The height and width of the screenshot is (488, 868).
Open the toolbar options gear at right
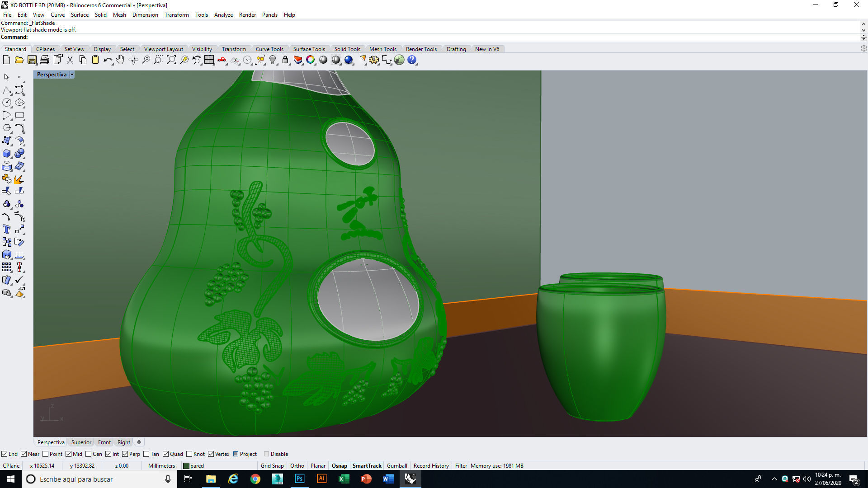863,49
